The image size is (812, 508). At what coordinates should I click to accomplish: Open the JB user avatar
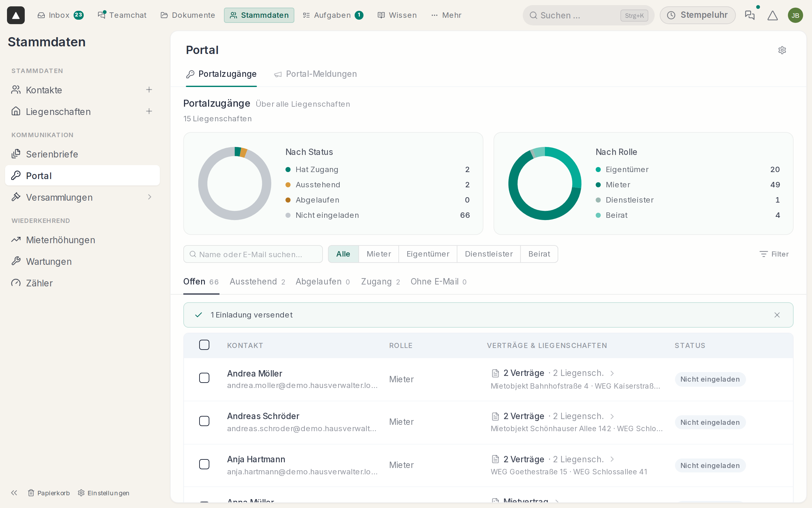pyautogui.click(x=795, y=15)
